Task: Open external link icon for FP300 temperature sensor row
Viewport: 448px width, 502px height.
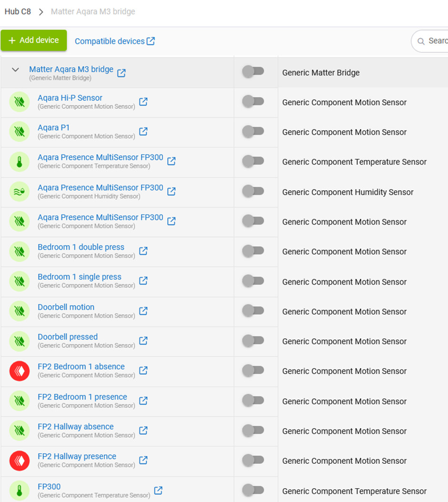Action: tap(158, 490)
